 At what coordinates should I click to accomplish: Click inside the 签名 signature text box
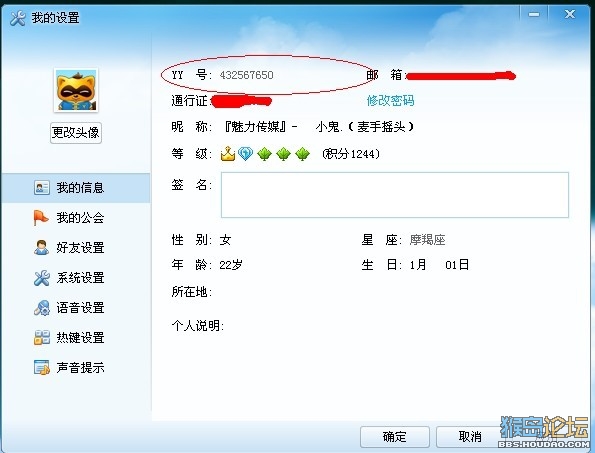click(x=395, y=195)
